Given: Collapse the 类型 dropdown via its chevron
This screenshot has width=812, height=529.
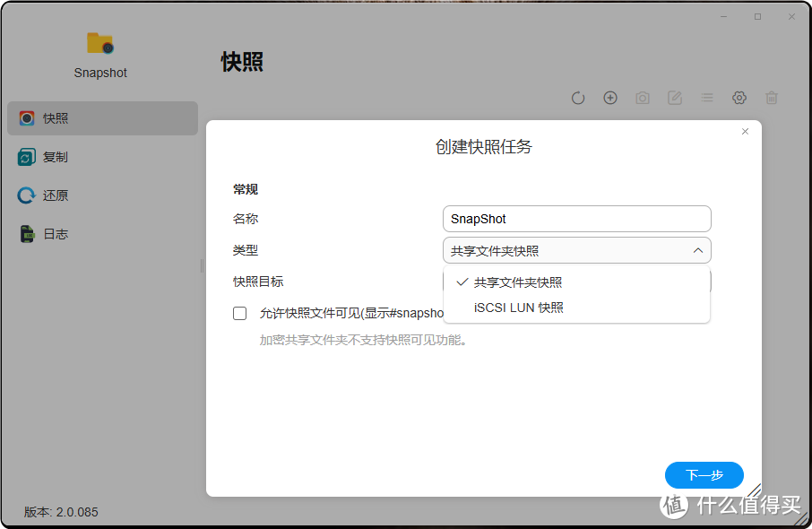Looking at the screenshot, I should [698, 251].
